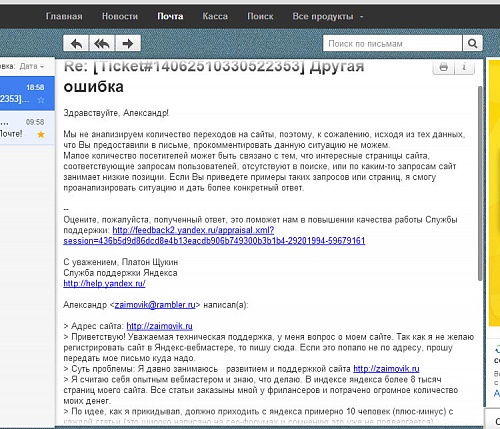Open Поиск in the top navigation
The width and height of the screenshot is (500, 429).
260,16
